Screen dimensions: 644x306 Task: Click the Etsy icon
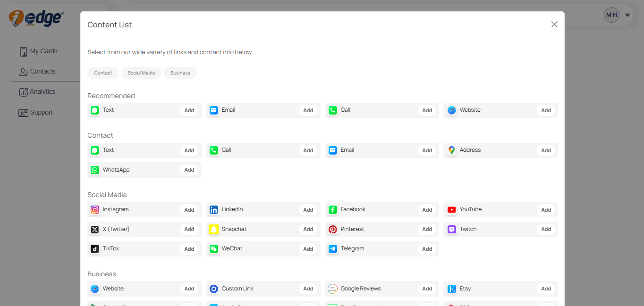click(x=451, y=288)
